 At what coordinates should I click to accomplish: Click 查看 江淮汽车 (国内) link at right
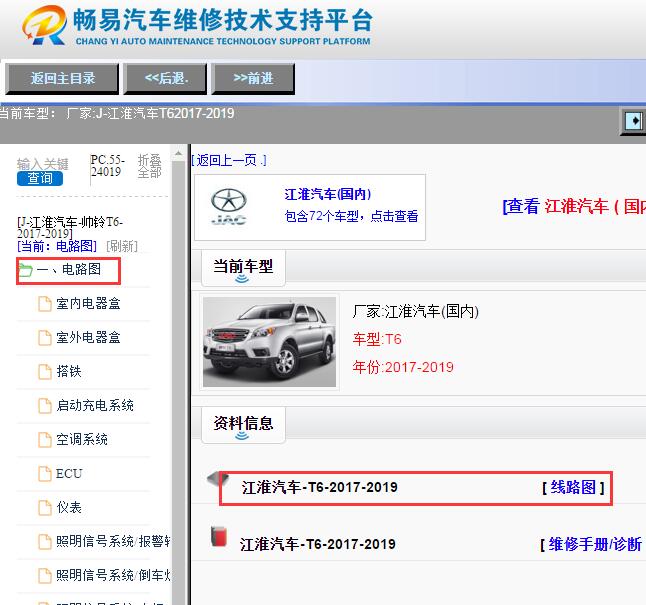[574, 206]
